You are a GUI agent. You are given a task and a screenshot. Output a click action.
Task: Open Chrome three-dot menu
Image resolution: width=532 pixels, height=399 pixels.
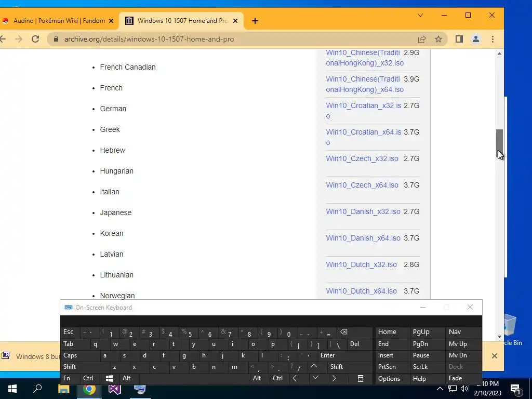[x=493, y=39]
